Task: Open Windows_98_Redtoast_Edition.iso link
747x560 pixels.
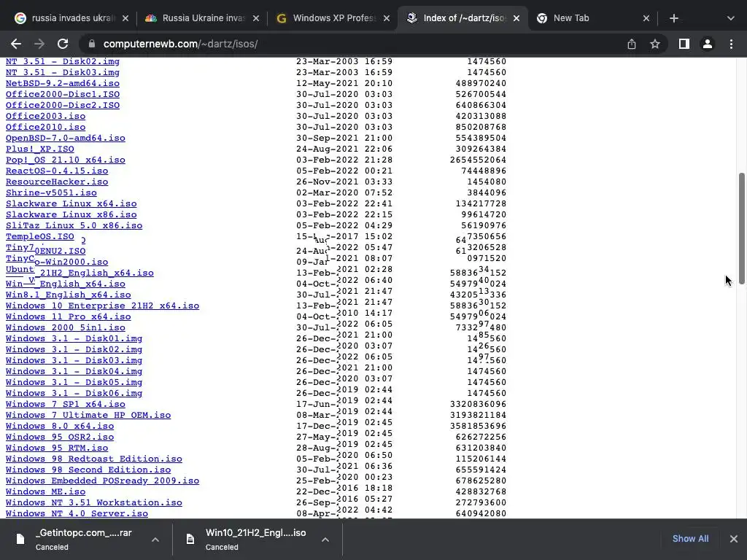Action: (x=94, y=459)
